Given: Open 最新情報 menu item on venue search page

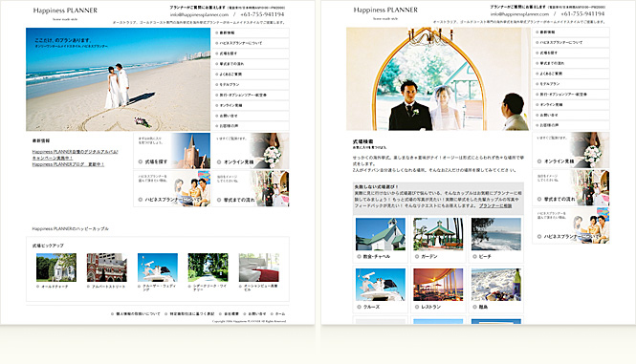Looking at the screenshot, I should [571, 32].
